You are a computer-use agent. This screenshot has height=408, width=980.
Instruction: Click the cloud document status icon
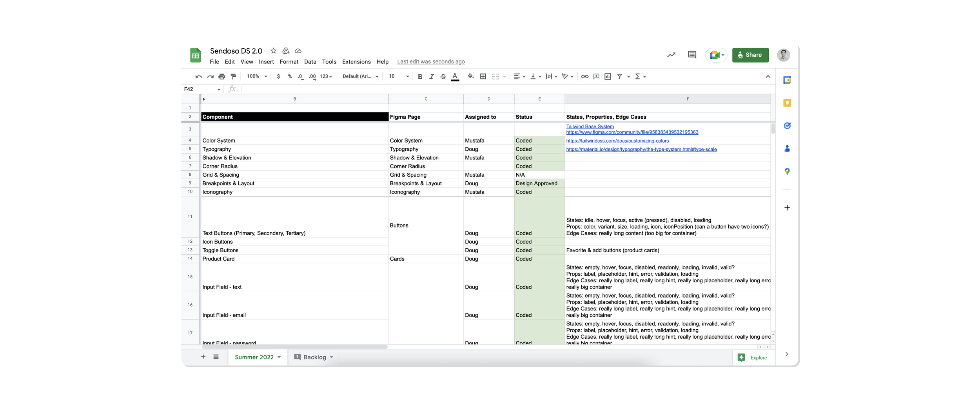click(x=298, y=51)
